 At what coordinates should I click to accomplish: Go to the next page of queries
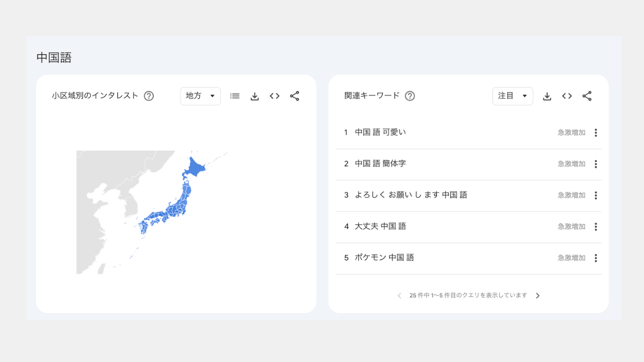click(537, 296)
